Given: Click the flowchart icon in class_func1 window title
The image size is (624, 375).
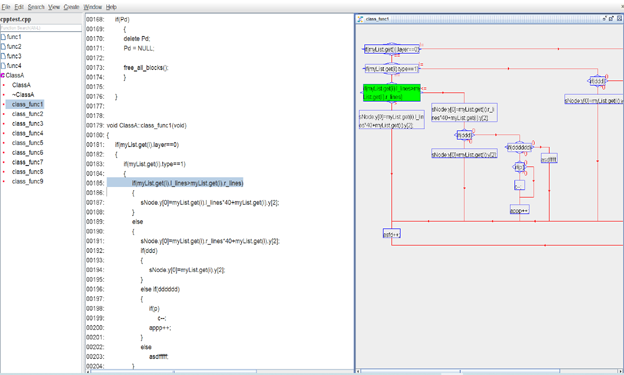Looking at the screenshot, I should (360, 19).
